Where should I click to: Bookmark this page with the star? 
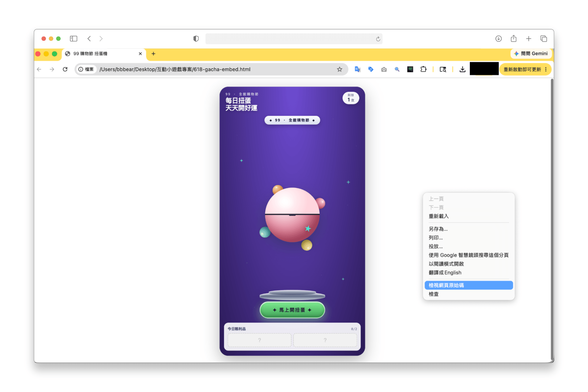tap(339, 69)
